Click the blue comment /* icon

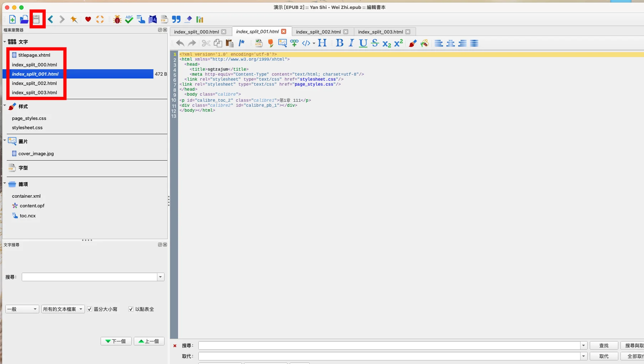coord(242,43)
